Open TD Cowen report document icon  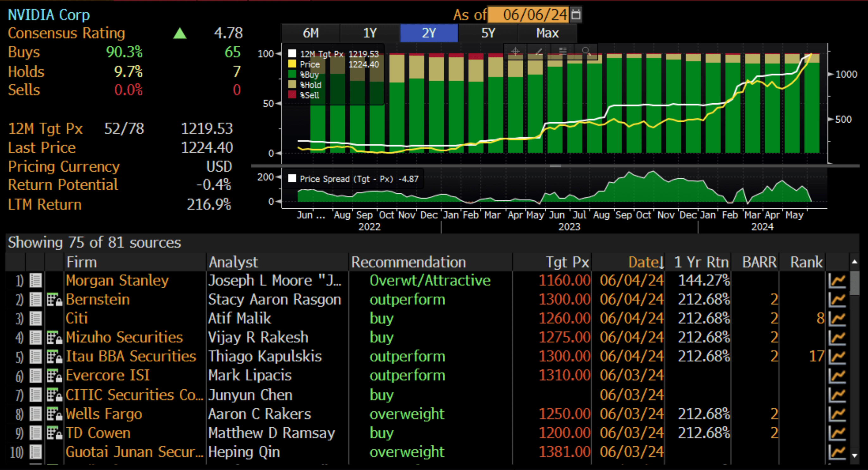35,433
